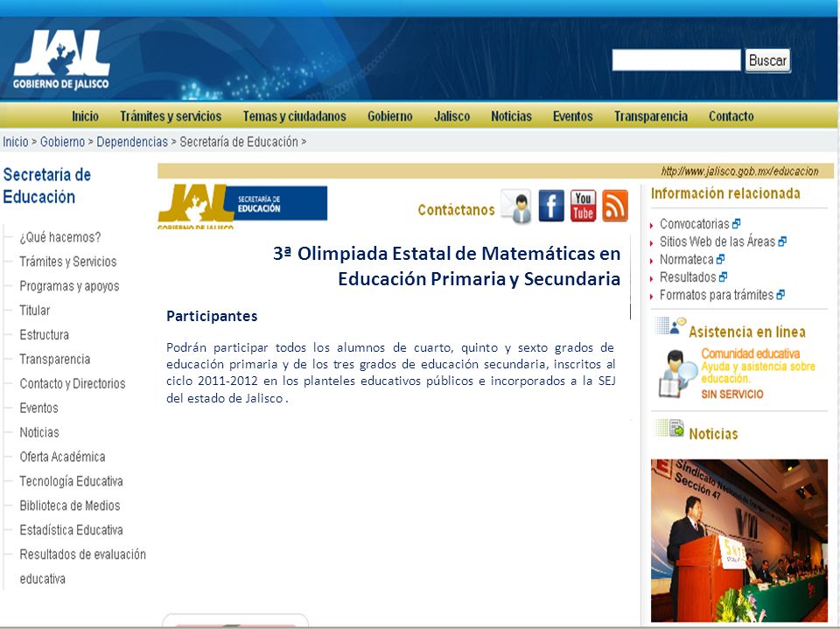Open the YouTube icon
This screenshot has width=840, height=630.
pos(583,206)
